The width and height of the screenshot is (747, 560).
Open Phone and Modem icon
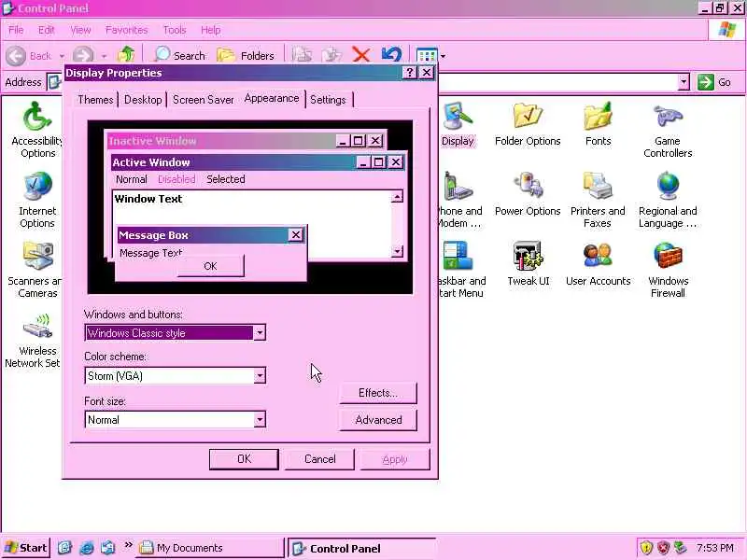pyautogui.click(x=459, y=200)
